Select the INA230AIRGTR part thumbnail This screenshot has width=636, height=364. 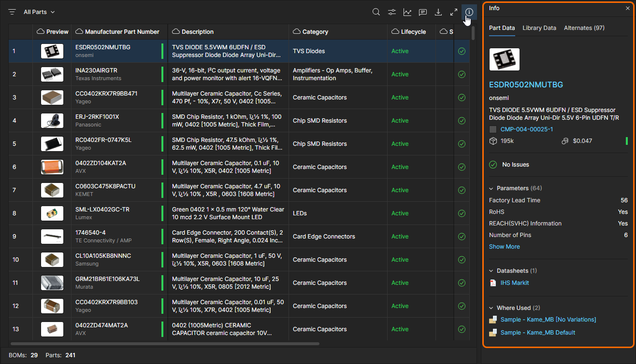coord(52,74)
